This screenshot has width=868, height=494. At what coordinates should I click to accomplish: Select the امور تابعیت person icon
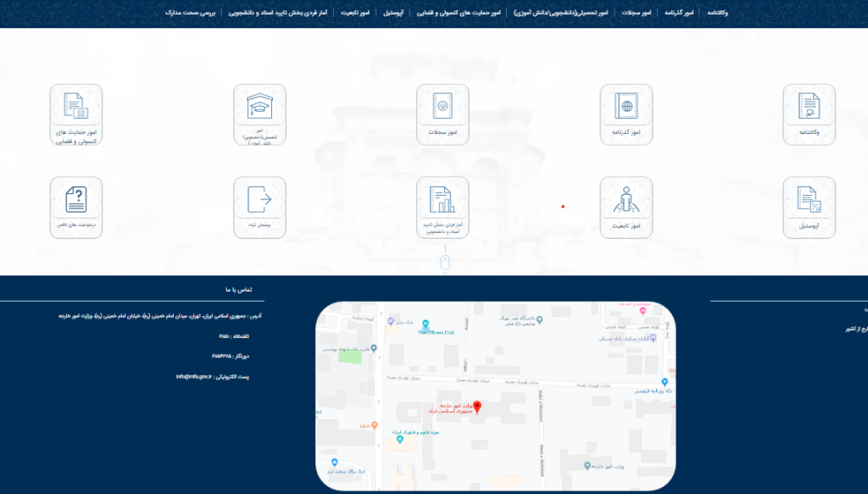626,203
